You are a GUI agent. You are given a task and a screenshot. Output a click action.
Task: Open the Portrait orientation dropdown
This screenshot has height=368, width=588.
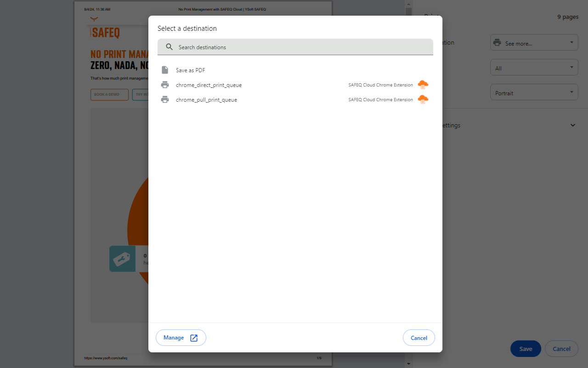[534, 92]
